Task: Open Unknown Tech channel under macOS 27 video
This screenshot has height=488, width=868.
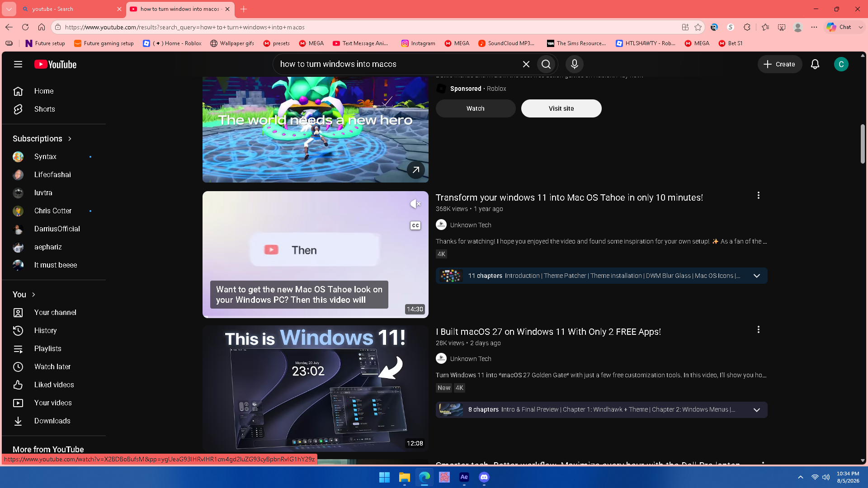Action: tap(471, 359)
